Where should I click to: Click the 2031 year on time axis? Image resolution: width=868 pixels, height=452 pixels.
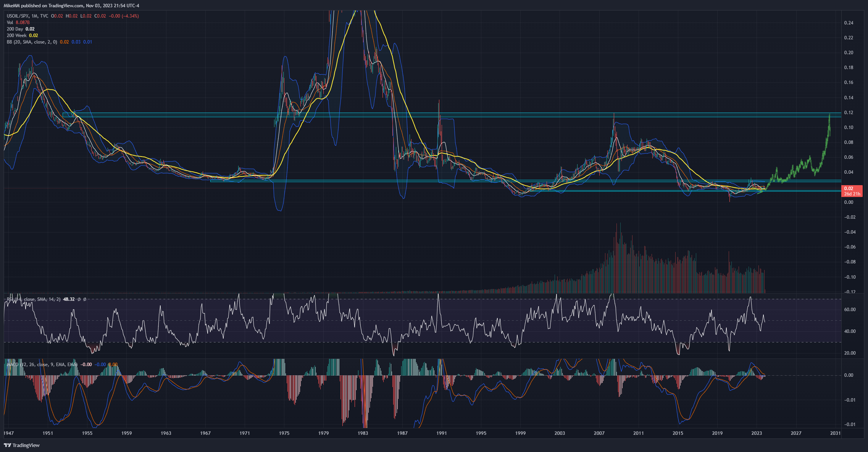(835, 433)
